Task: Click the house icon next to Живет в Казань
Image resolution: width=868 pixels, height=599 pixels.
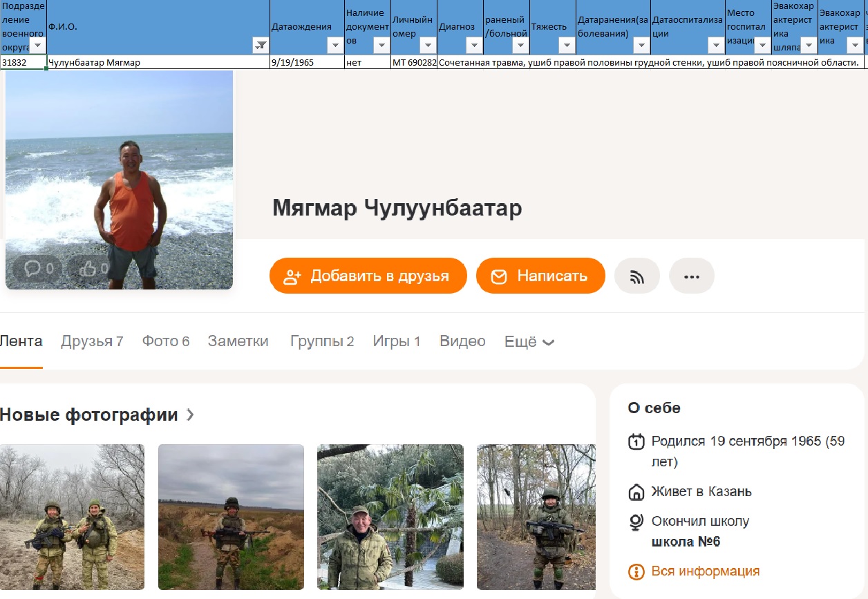Action: pyautogui.click(x=636, y=492)
